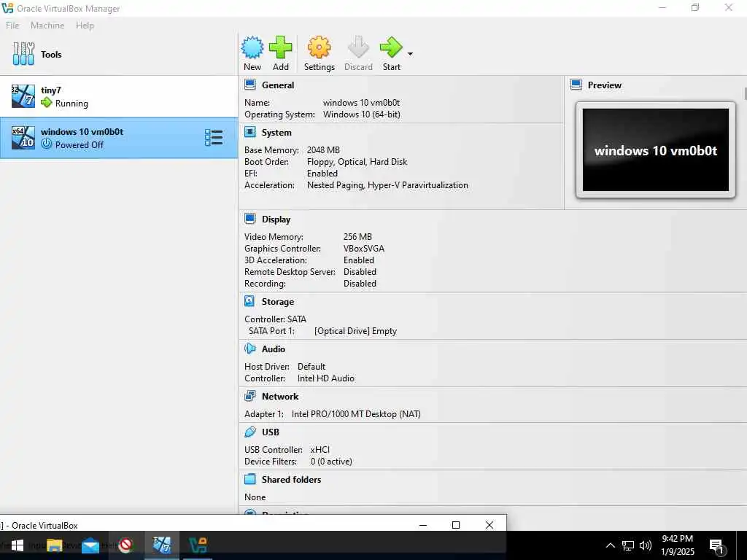Open the Display settings header link
Viewport: 747px width, 560px height.
point(276,219)
